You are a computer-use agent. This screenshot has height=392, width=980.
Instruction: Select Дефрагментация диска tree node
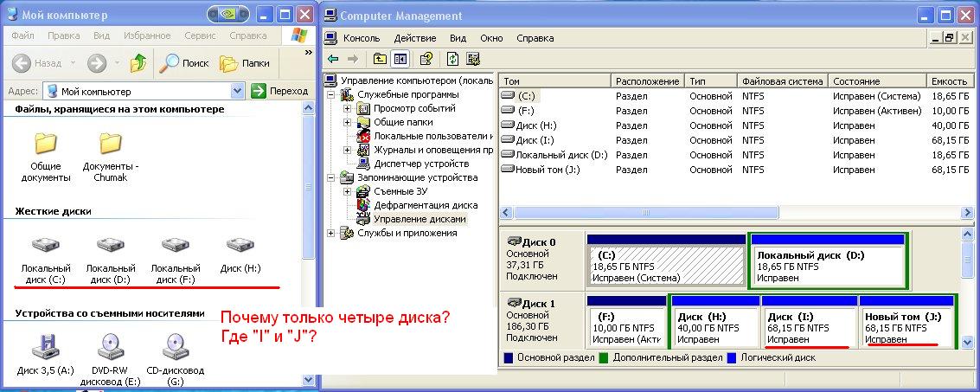(x=426, y=205)
